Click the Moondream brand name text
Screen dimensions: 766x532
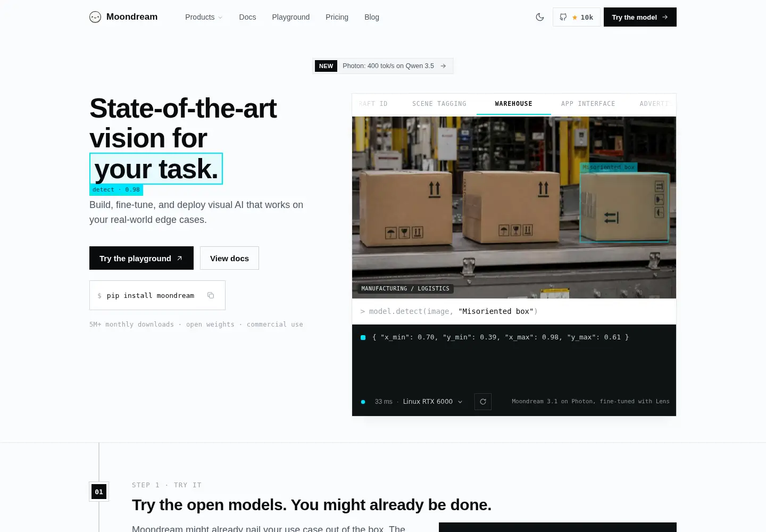[132, 17]
